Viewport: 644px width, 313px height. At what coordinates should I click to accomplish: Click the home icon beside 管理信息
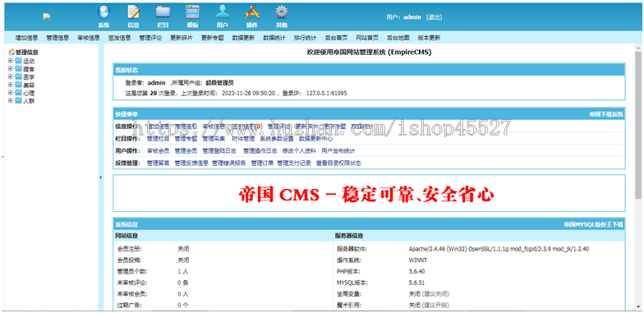coord(11,53)
